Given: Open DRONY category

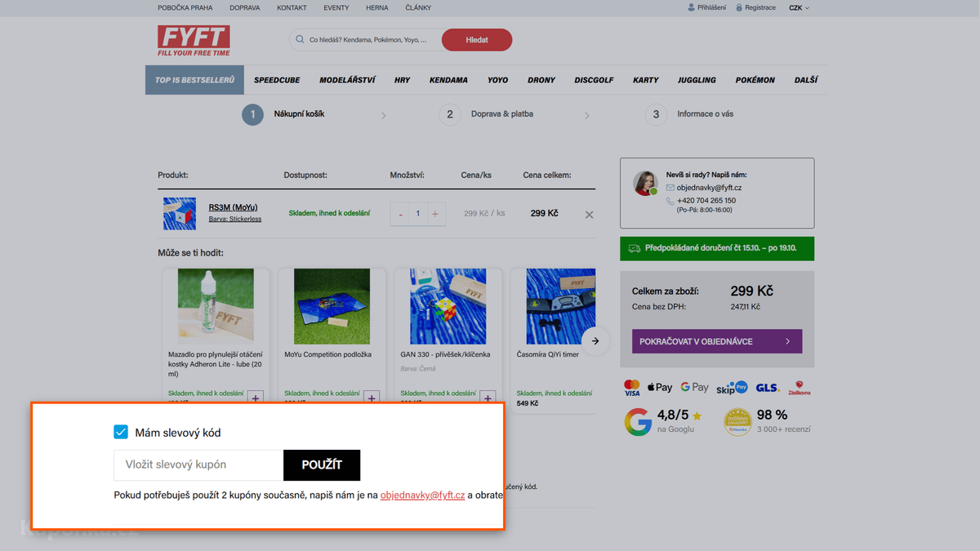Looking at the screenshot, I should [x=541, y=80].
